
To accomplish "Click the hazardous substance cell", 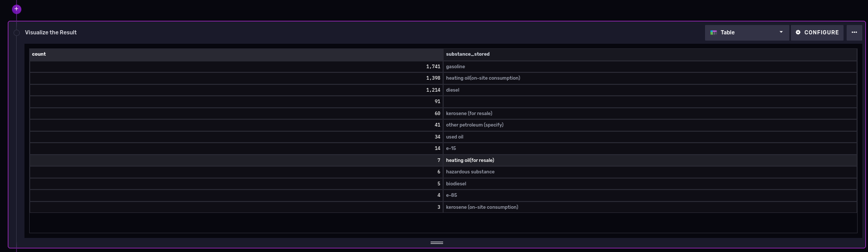I will 470,172.
